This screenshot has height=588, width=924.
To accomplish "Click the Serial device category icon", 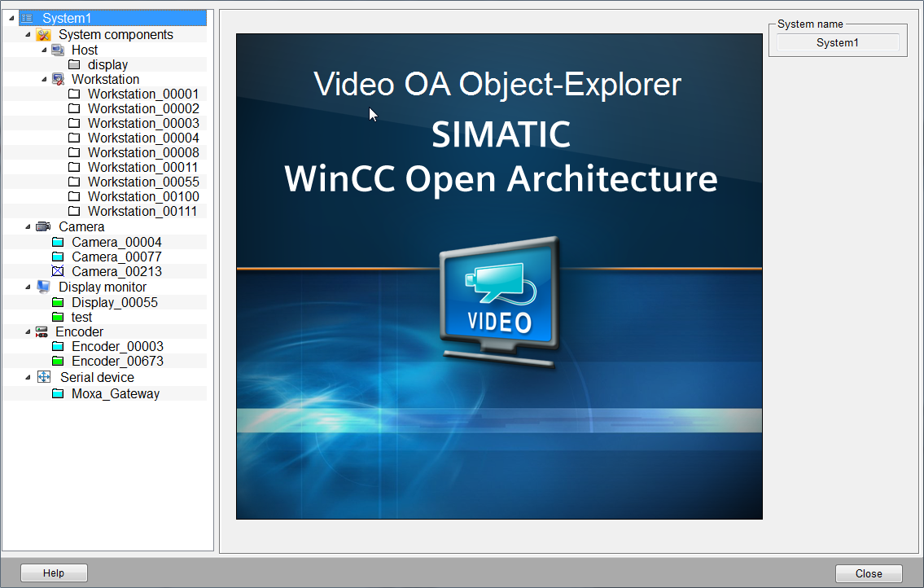I will tap(44, 377).
